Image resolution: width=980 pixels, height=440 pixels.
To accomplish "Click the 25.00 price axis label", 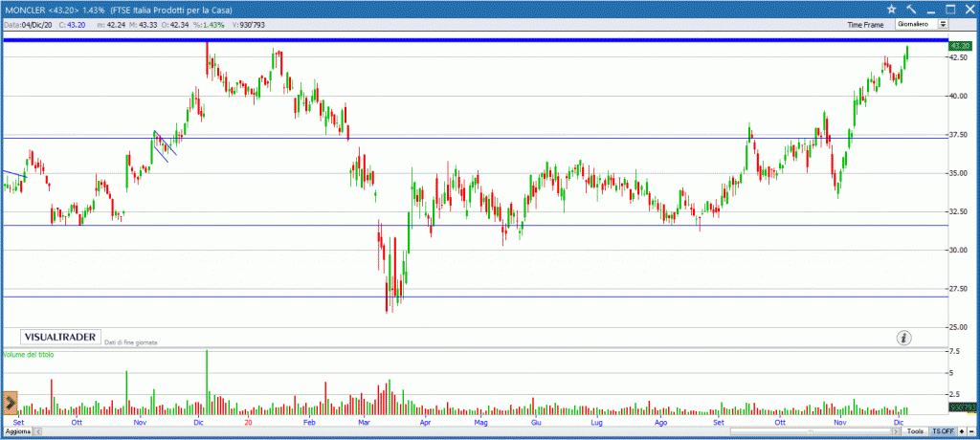I will point(957,328).
